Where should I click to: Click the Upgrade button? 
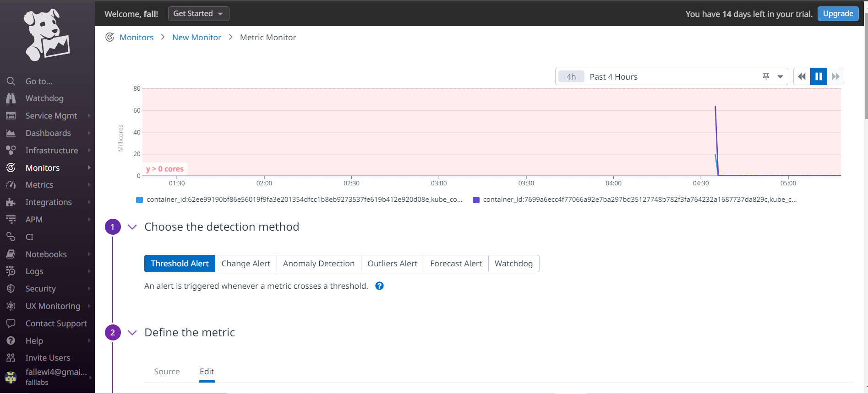[x=838, y=14]
